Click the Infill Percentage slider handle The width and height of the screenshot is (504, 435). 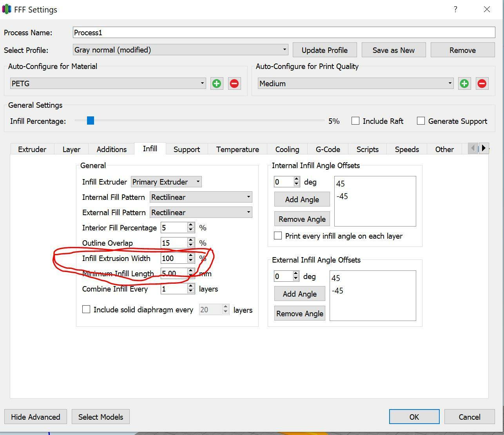pyautogui.click(x=91, y=121)
